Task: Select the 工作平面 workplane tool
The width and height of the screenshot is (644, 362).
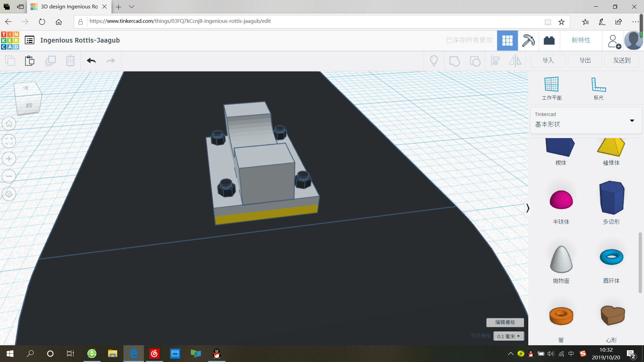Action: 551,88
